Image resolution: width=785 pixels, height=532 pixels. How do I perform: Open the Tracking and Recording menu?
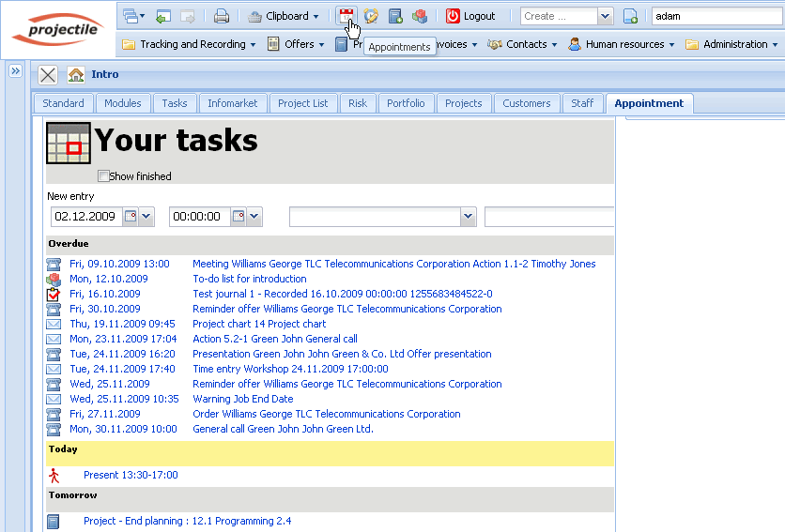(189, 44)
